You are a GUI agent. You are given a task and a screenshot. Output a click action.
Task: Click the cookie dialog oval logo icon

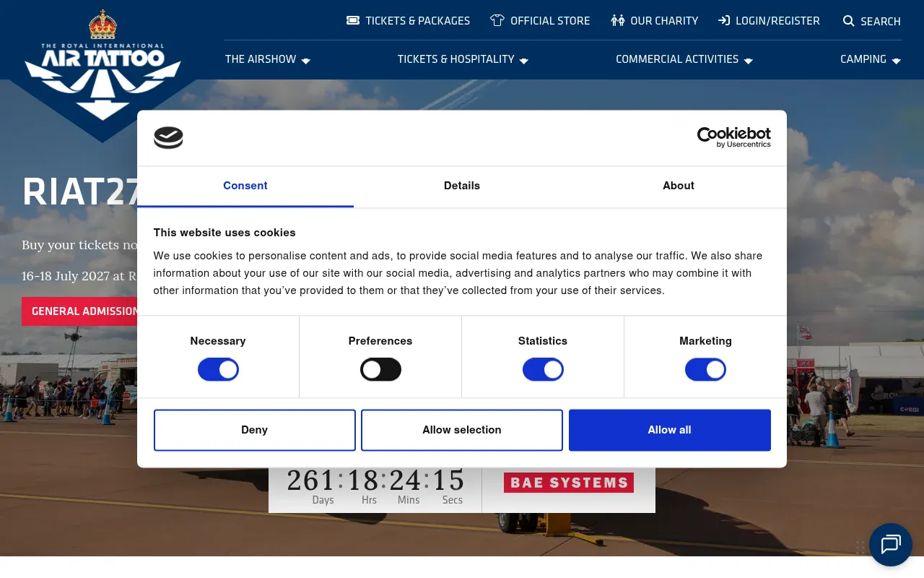pos(168,137)
